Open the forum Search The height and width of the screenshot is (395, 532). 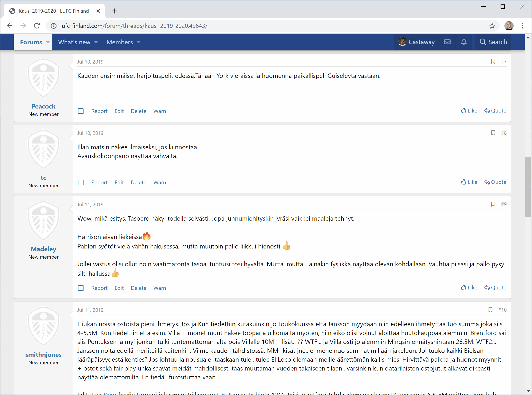[493, 42]
